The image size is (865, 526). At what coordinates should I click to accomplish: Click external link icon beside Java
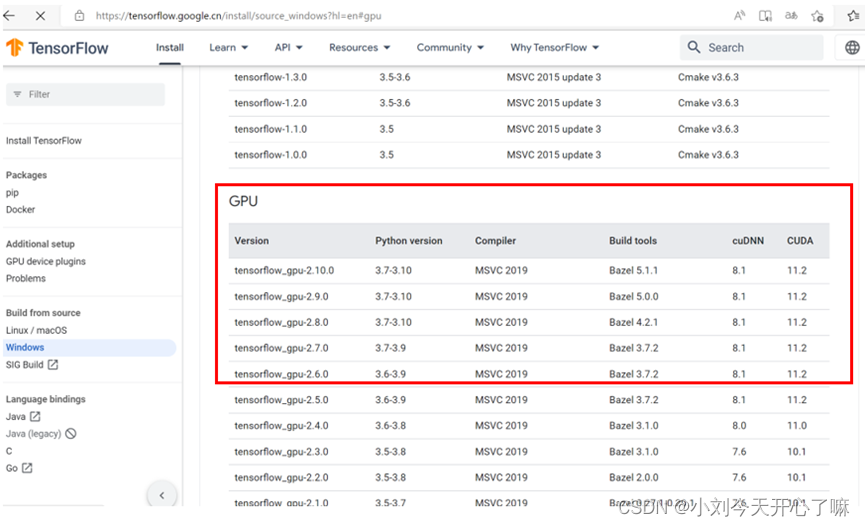[x=35, y=416]
